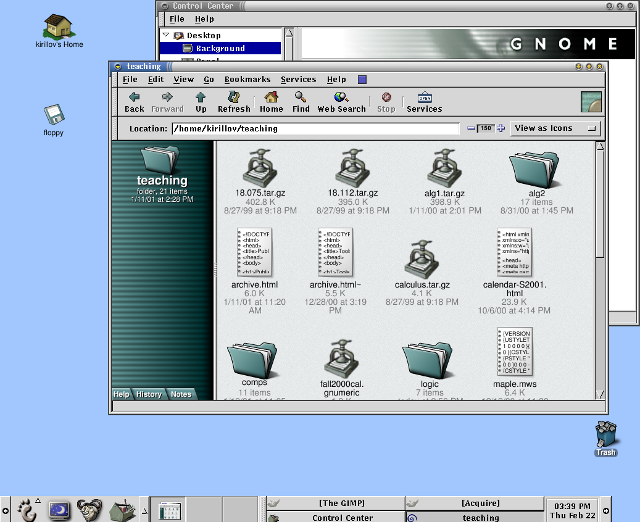
Task: Select the calculus.tar.gz file icon
Action: tap(422, 258)
